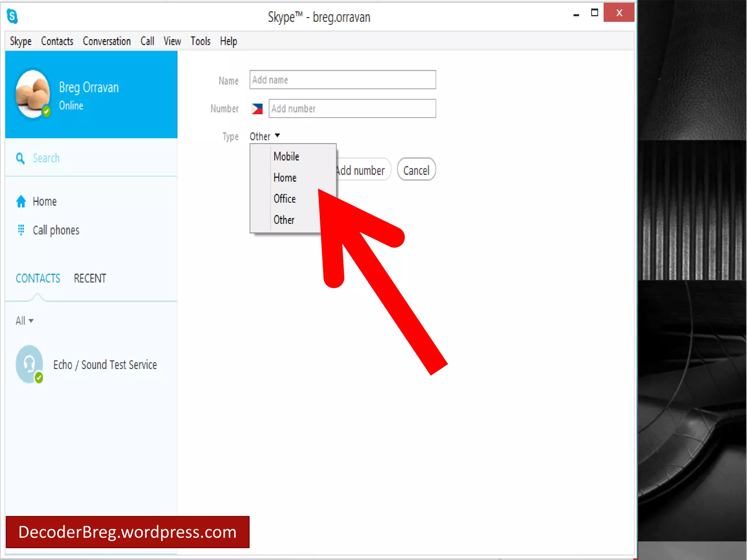
Task: Expand the All contacts filter dropdown
Action: (24, 321)
